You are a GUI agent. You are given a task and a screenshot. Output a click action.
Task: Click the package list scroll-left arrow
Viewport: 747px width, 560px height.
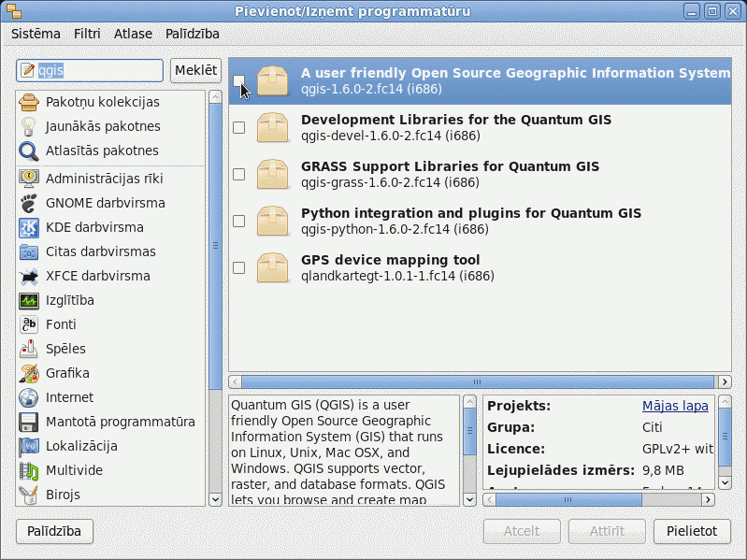point(235,382)
